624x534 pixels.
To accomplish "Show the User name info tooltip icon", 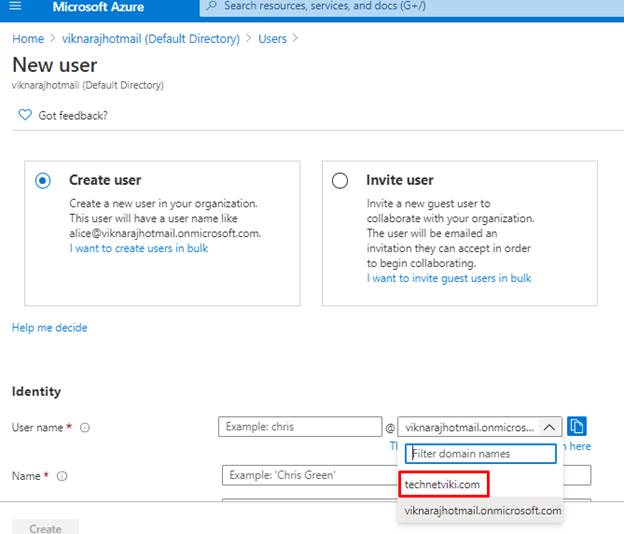I will 85,427.
